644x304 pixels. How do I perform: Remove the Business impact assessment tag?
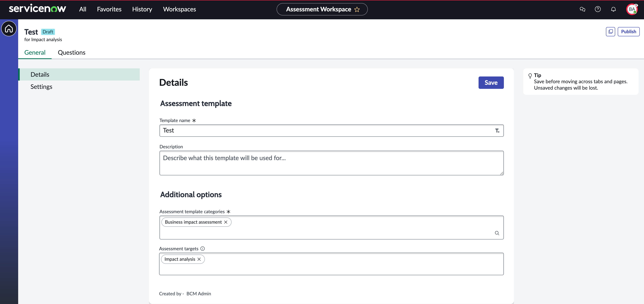point(226,222)
